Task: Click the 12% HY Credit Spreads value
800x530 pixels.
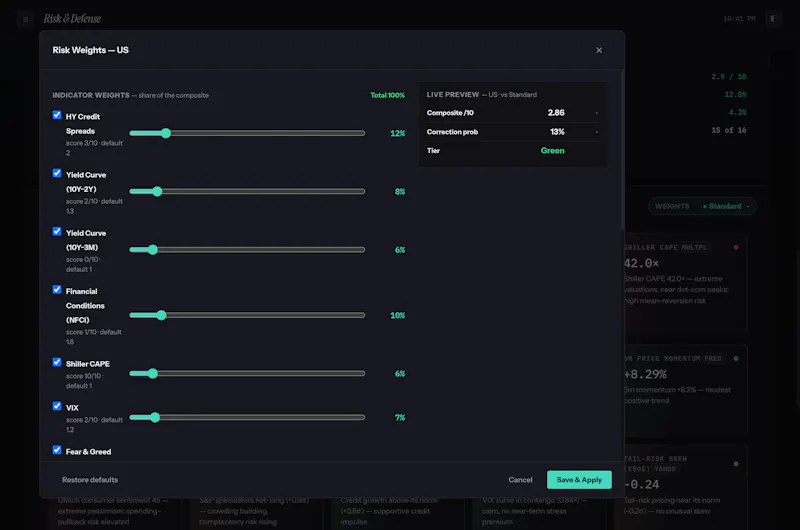Action: 397,133
